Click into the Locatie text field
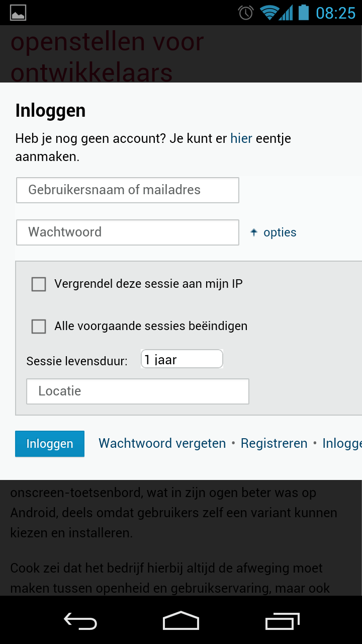The image size is (362, 644). (138, 391)
